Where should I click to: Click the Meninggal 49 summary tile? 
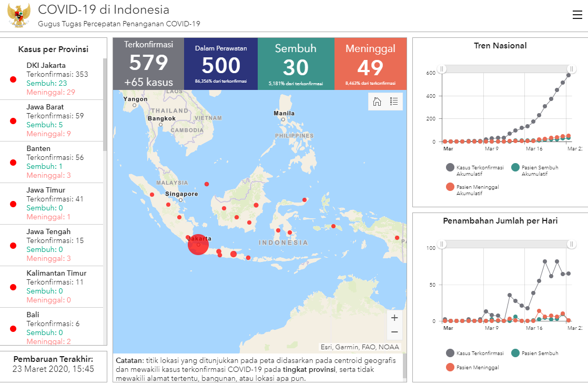pos(370,63)
